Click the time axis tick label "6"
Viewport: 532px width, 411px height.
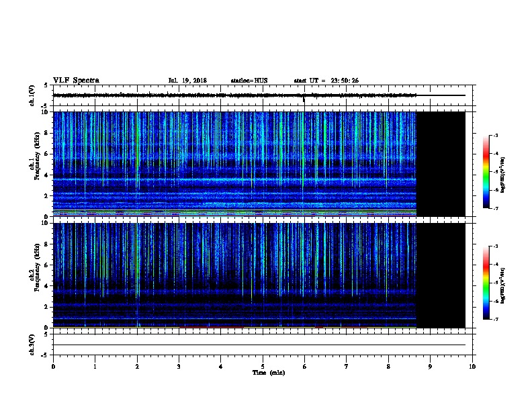point(304,367)
